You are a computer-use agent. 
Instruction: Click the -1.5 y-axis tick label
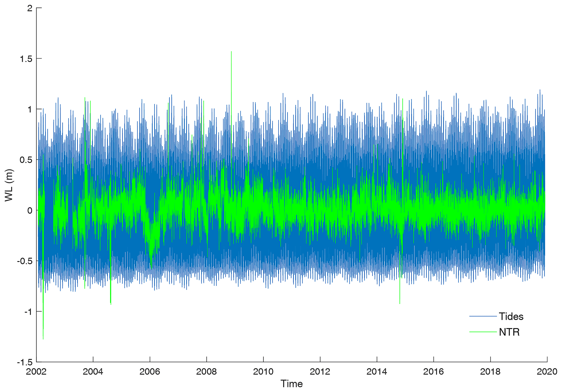(25, 362)
